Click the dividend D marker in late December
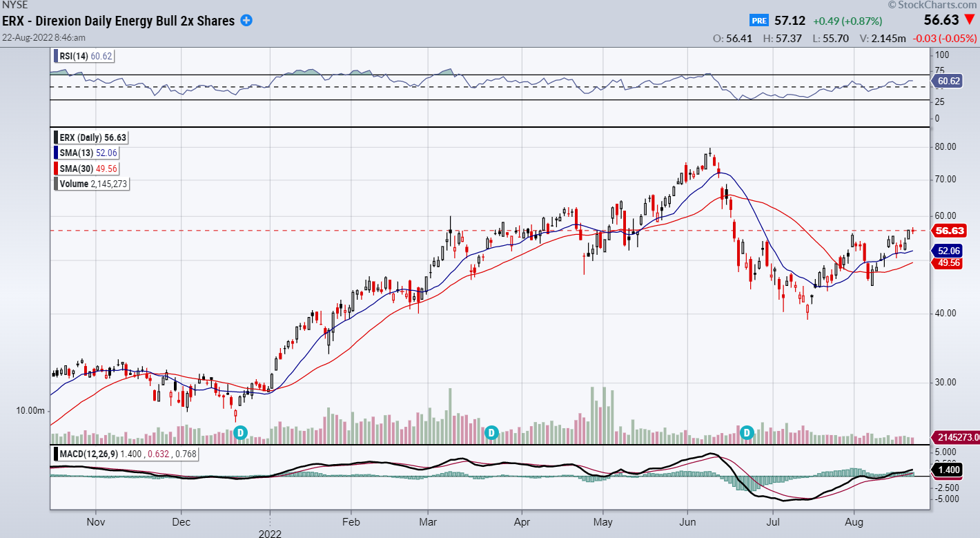 (240, 433)
